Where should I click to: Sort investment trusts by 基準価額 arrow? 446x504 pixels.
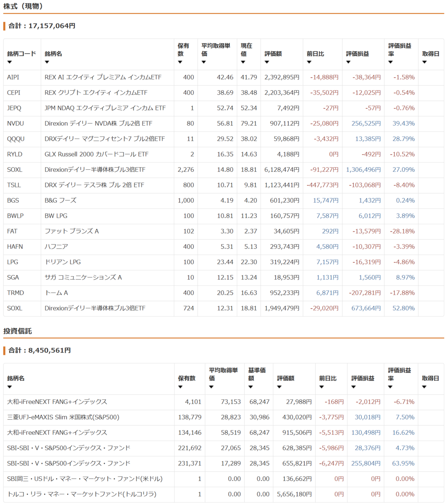click(250, 387)
